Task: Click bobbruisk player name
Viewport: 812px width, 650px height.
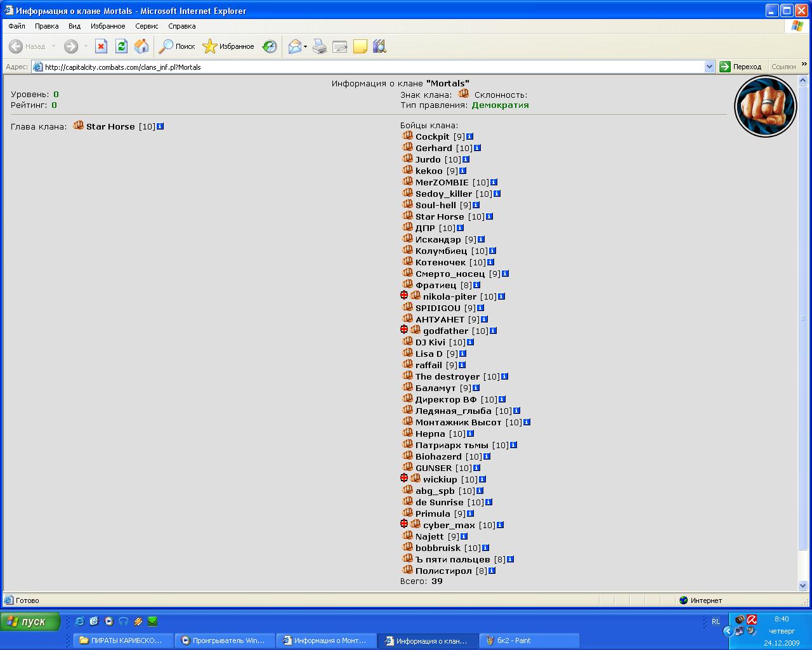Action: 438,548
